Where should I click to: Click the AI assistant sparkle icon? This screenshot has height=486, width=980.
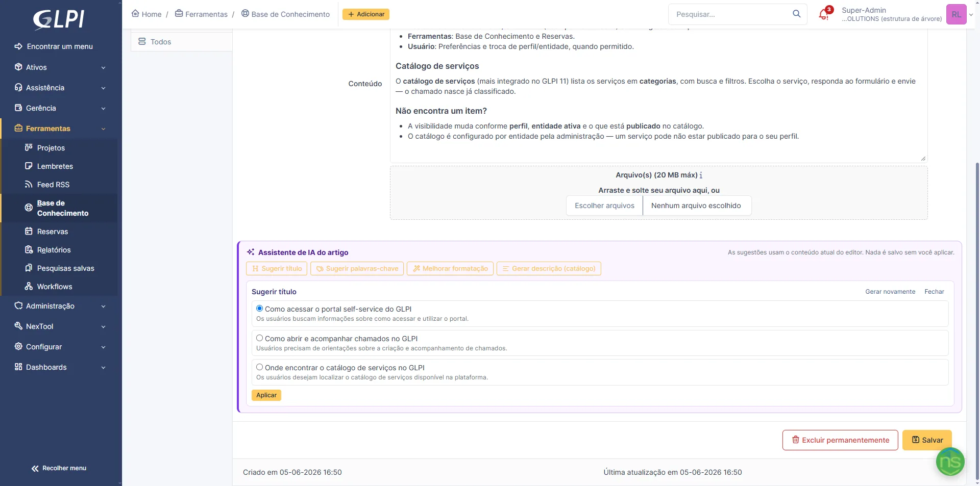tap(251, 252)
